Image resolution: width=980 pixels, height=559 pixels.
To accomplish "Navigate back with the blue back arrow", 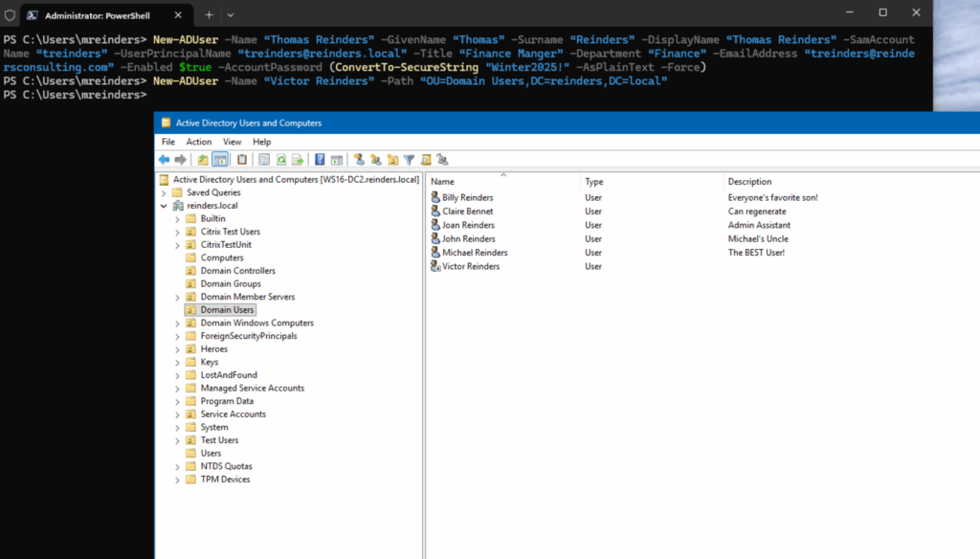I will tap(165, 159).
